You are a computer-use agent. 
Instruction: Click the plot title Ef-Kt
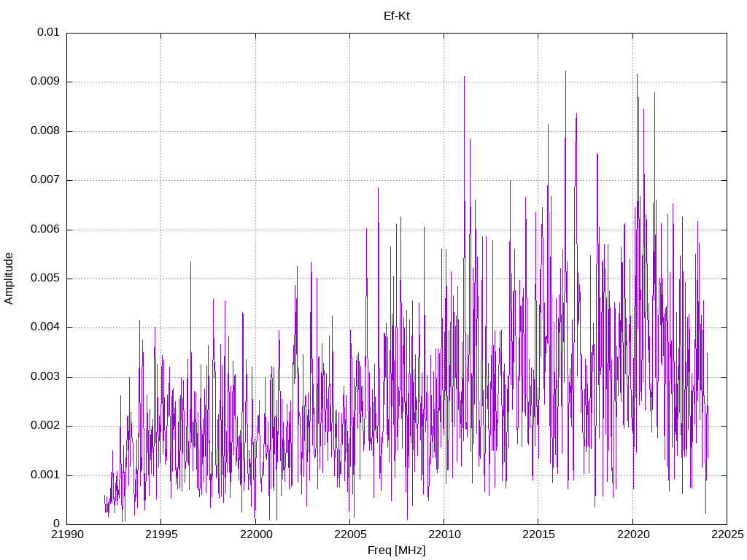[396, 16]
